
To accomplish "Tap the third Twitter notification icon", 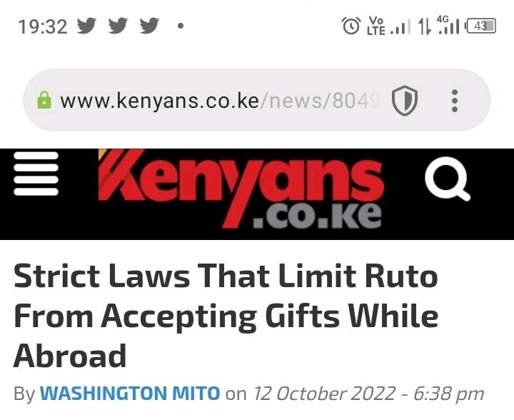I will click(x=149, y=26).
